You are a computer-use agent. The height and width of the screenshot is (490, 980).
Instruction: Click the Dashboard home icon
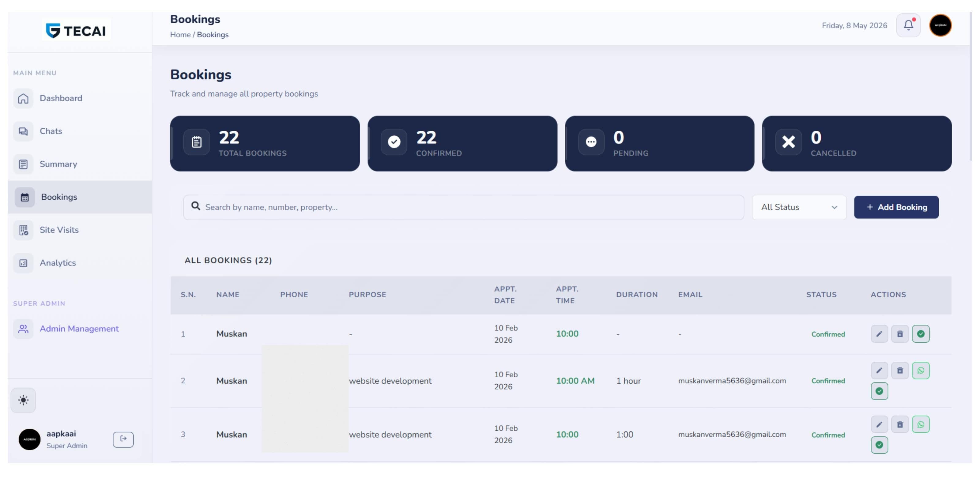(x=23, y=99)
